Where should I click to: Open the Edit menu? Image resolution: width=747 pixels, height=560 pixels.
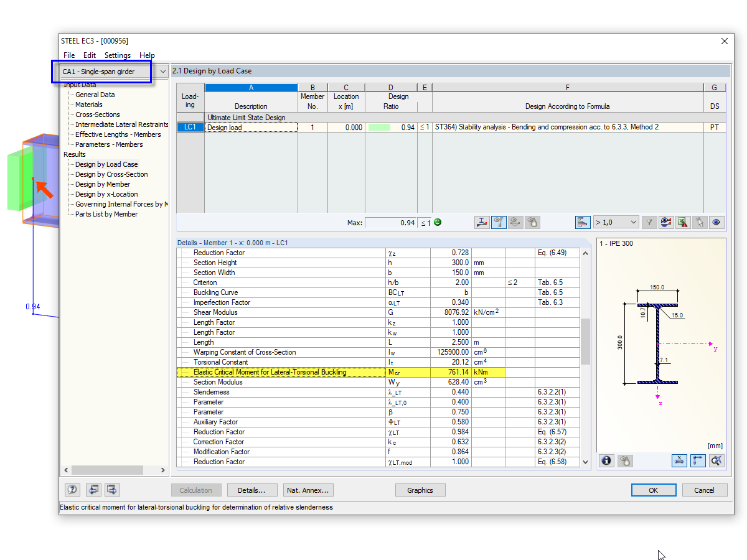click(x=90, y=55)
